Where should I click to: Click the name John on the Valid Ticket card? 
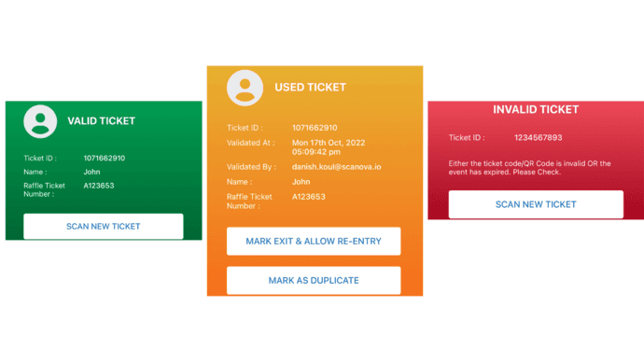click(x=91, y=172)
